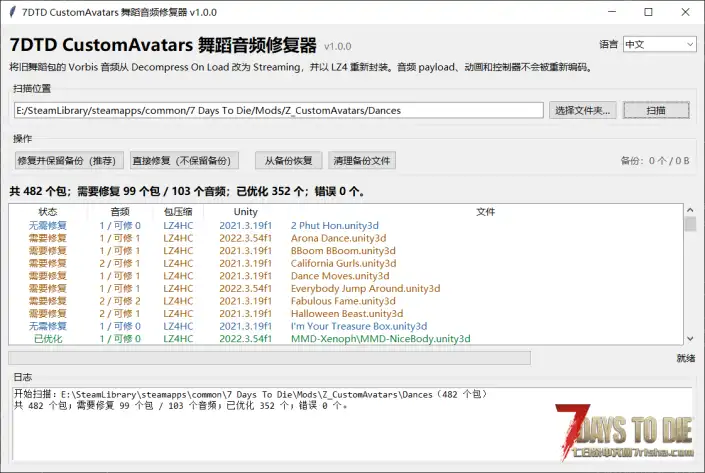Viewport: 705px width, 473px height.
Task: Select row Arona Dance.unity3d
Action: point(346,238)
